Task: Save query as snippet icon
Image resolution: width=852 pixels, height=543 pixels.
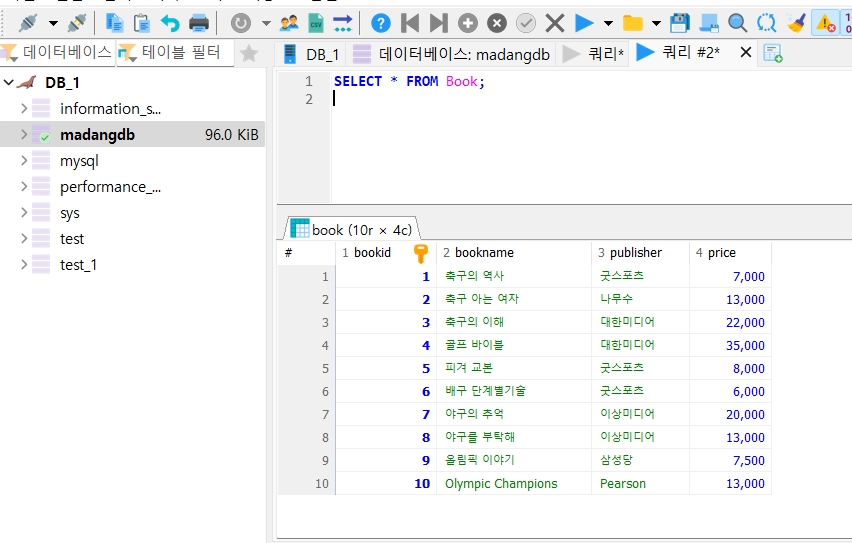Action: coord(709,23)
